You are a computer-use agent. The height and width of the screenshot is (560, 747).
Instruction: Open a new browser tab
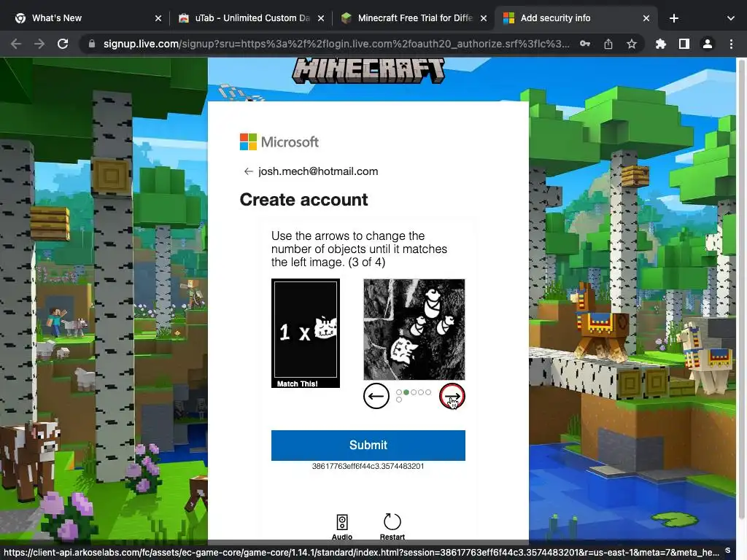tap(673, 18)
